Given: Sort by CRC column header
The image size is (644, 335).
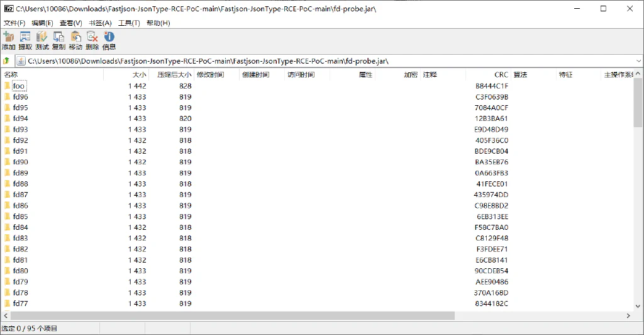Looking at the screenshot, I should 488,74.
